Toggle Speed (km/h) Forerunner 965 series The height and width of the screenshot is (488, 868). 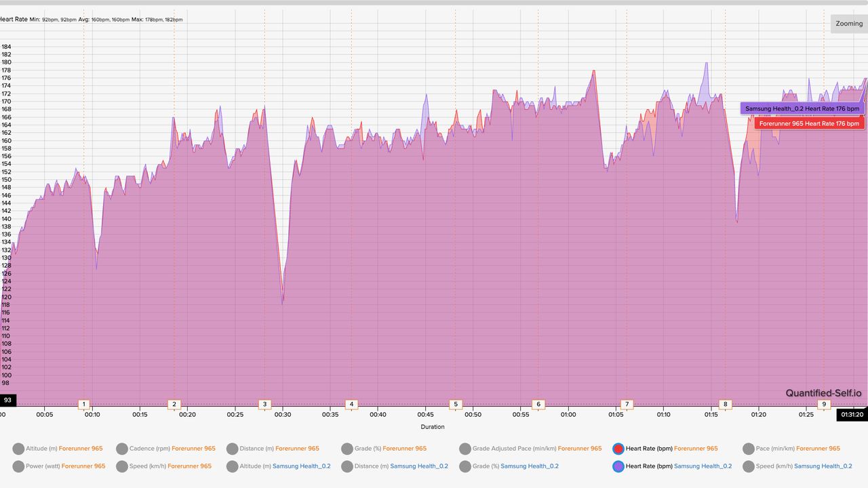[163, 466]
